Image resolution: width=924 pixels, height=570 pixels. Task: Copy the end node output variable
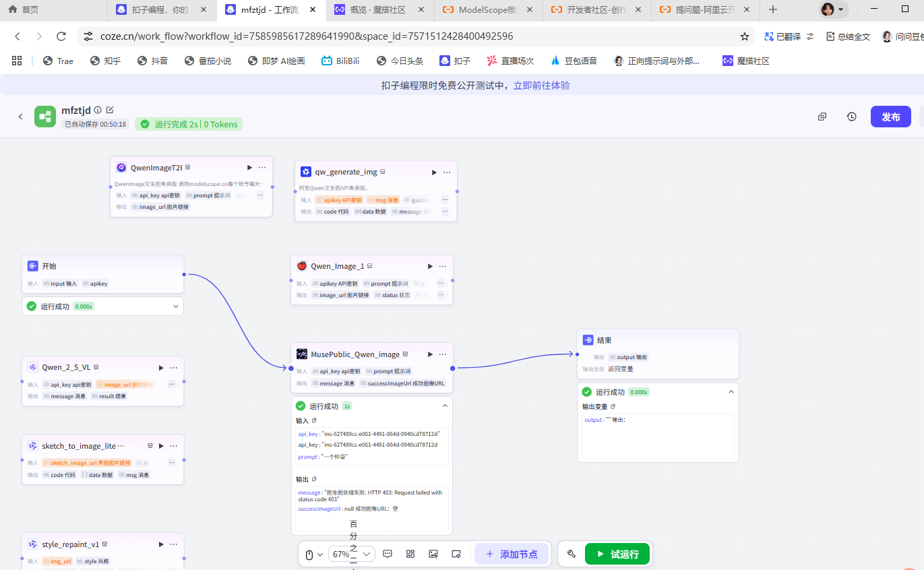pyautogui.click(x=613, y=406)
